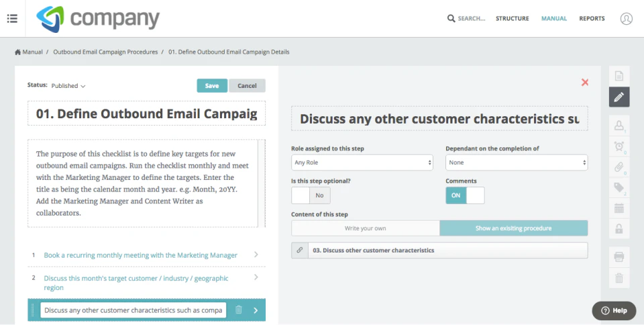Open the hamburger menu in top-left

click(x=12, y=18)
